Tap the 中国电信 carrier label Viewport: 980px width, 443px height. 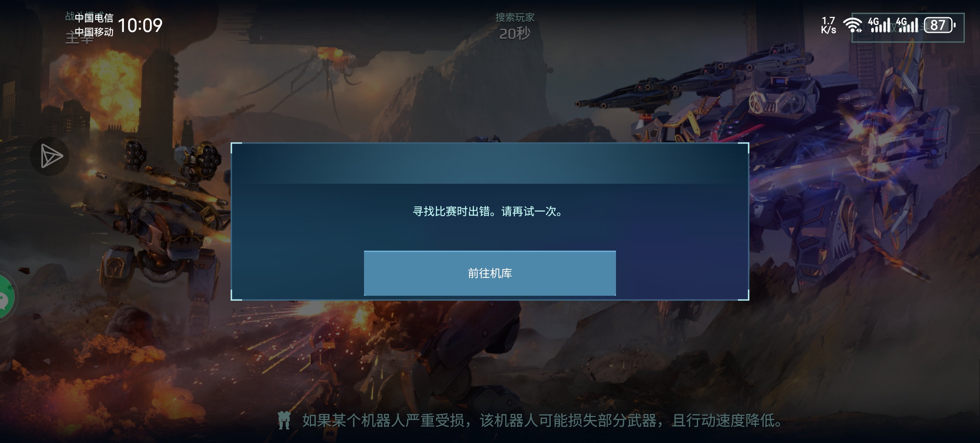pos(94,18)
